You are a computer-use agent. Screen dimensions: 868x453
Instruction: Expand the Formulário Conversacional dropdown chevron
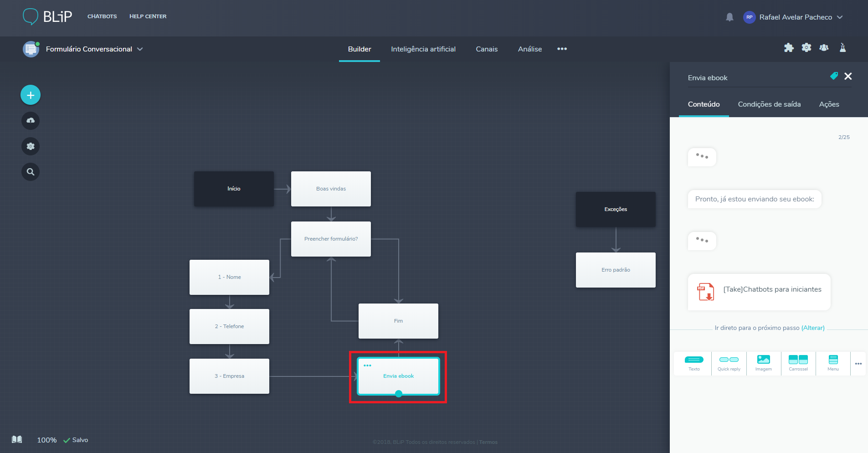pyautogui.click(x=140, y=49)
